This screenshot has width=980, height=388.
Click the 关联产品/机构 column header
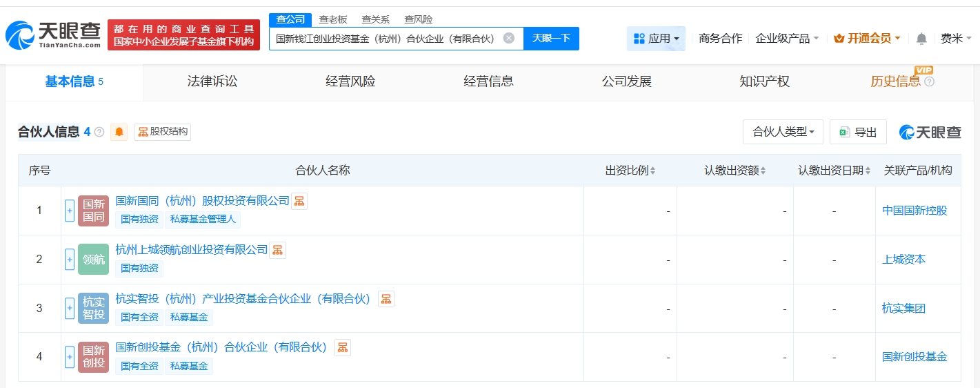tap(918, 170)
